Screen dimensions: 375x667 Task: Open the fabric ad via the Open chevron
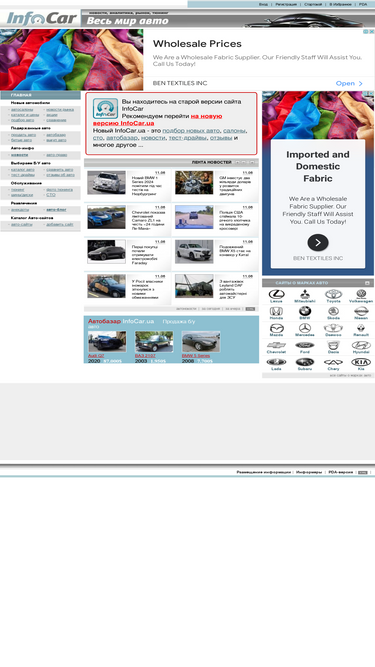coord(349,83)
